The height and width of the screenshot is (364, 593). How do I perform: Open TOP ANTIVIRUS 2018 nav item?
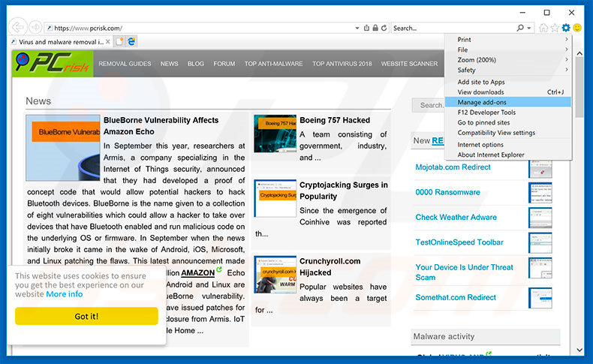tap(342, 64)
